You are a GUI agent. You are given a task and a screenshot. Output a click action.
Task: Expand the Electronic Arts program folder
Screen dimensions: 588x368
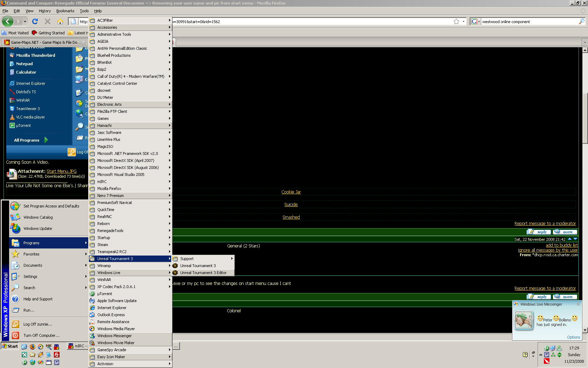(x=110, y=104)
